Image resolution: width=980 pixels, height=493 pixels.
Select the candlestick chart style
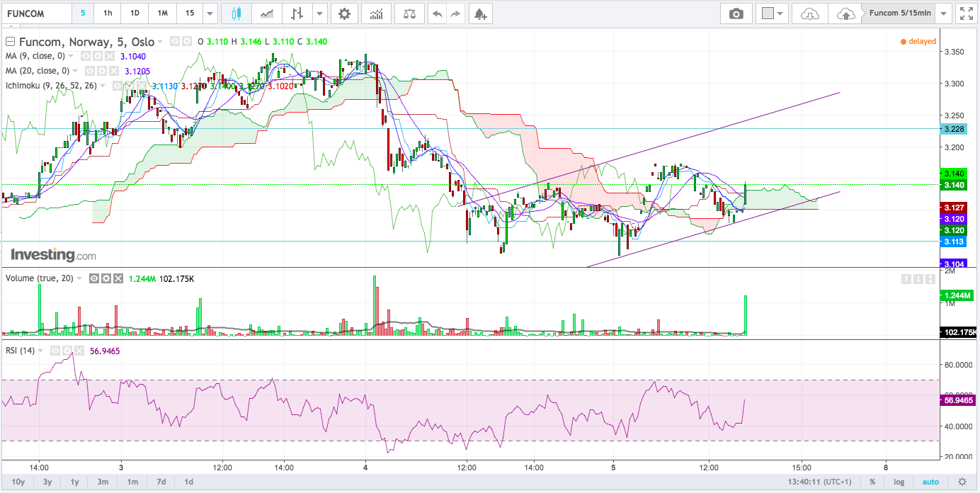[x=236, y=13]
